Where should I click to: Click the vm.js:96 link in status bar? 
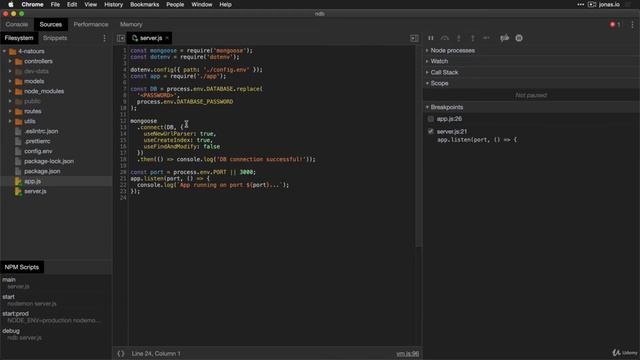coord(407,353)
